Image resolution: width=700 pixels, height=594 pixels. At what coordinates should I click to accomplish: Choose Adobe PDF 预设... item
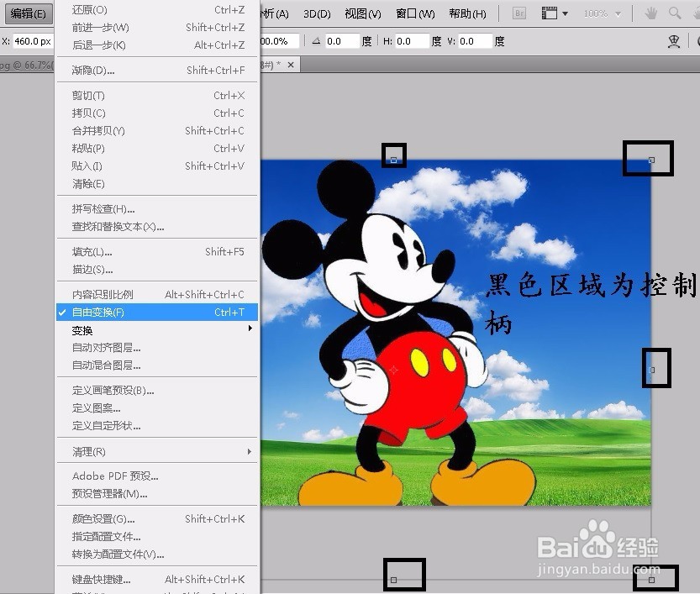(157, 476)
